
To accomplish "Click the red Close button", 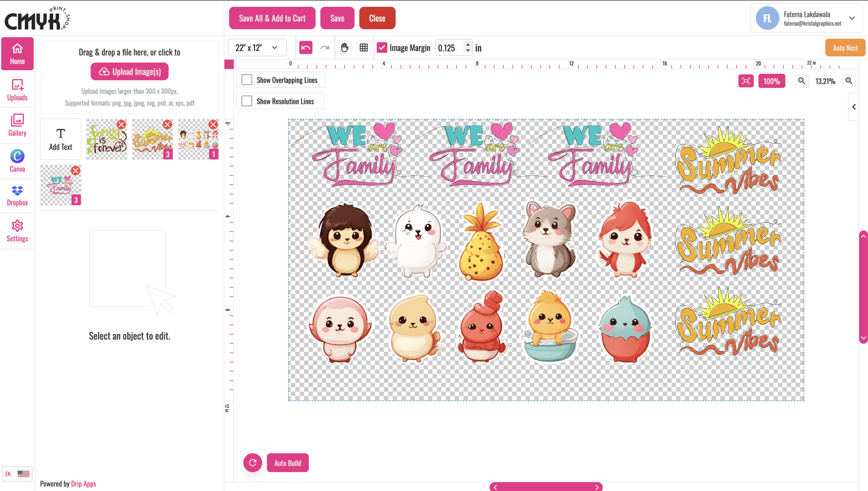I will [x=377, y=18].
